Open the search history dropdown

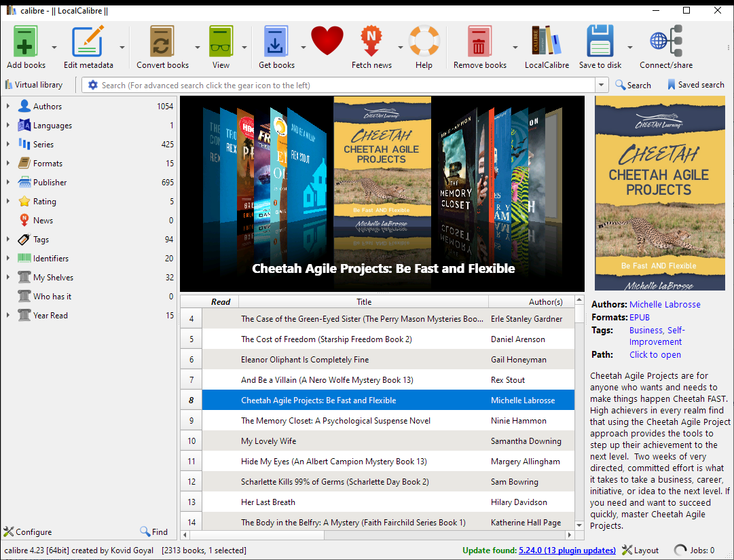tap(601, 85)
